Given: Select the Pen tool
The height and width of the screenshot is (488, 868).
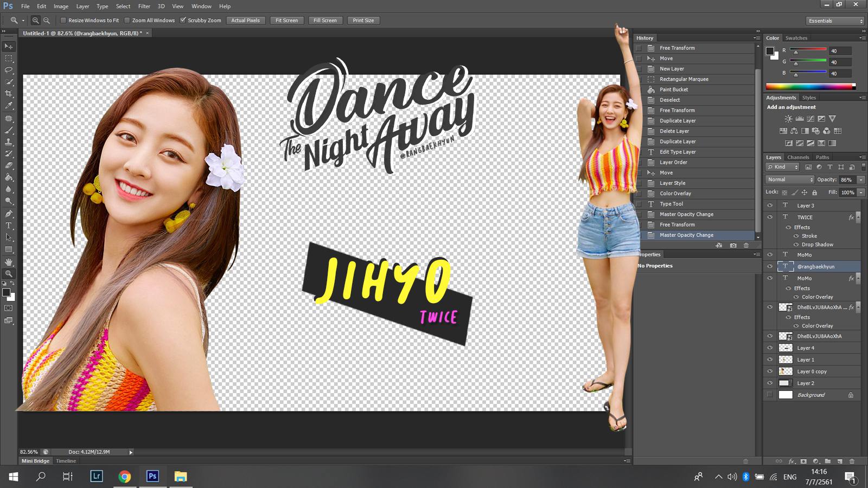Looking at the screenshot, I should 9,214.
